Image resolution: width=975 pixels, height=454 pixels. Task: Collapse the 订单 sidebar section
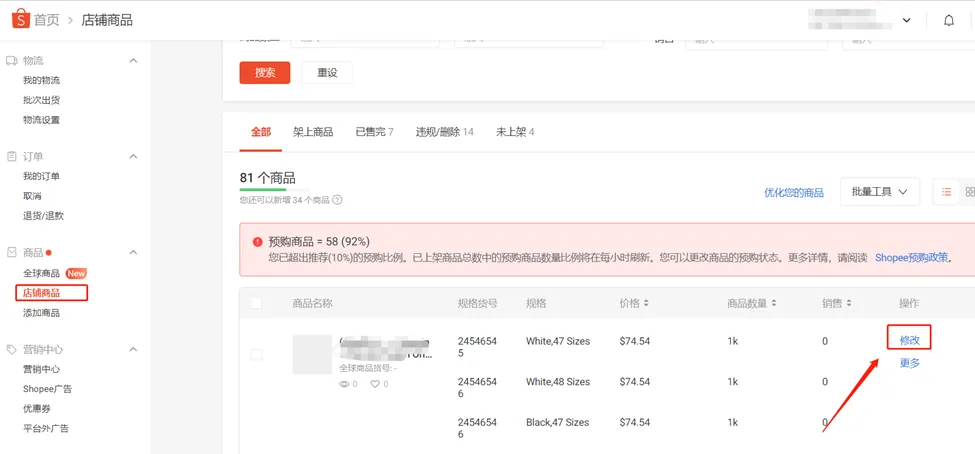click(133, 156)
